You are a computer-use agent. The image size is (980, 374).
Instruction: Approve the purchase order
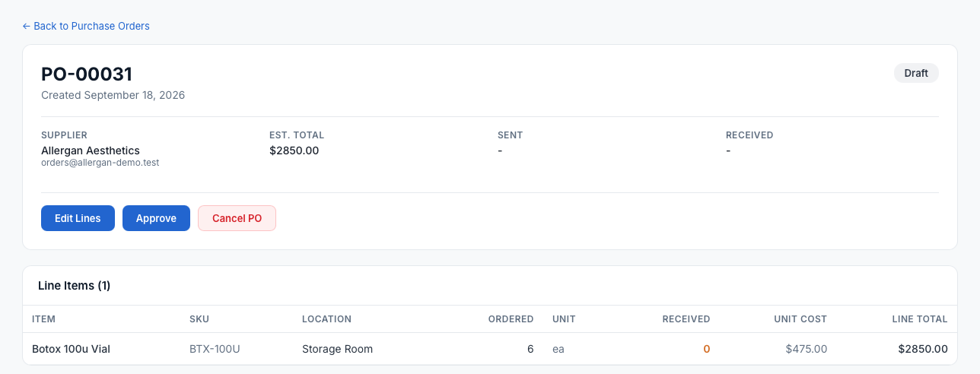point(156,218)
